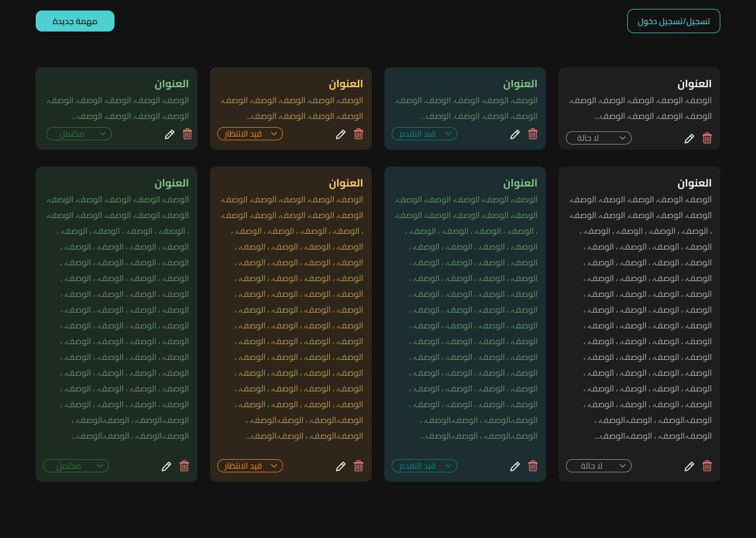Image resolution: width=756 pixels, height=538 pixels.
Task: Edit the short green 'مكتمل' task card
Action: [170, 134]
